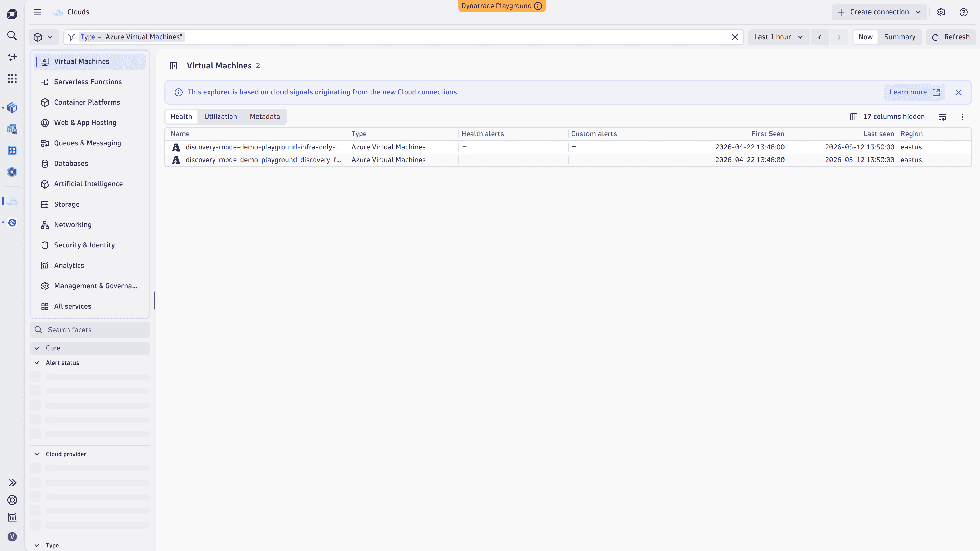Collapse sidebar panel icon beside Virtual Machines

point(174,66)
